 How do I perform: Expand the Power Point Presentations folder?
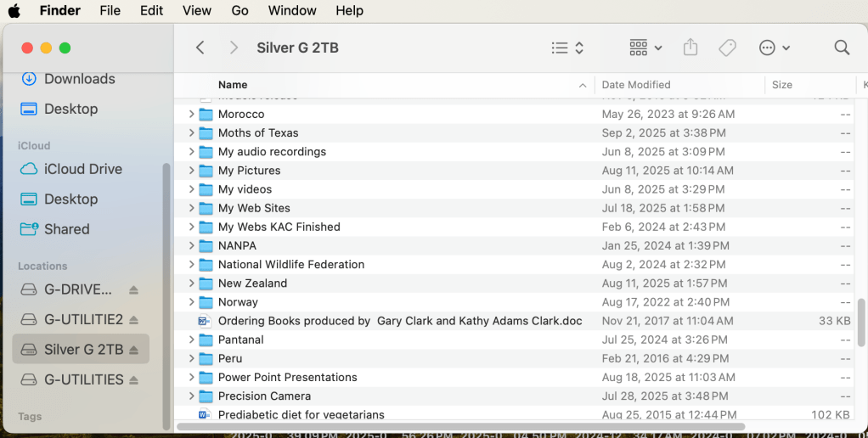[x=192, y=378]
